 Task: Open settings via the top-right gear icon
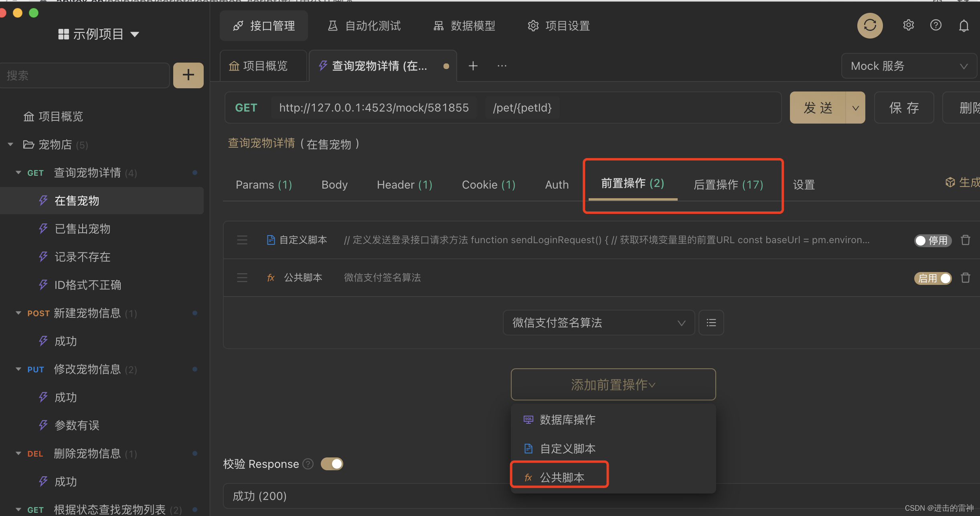(x=908, y=25)
